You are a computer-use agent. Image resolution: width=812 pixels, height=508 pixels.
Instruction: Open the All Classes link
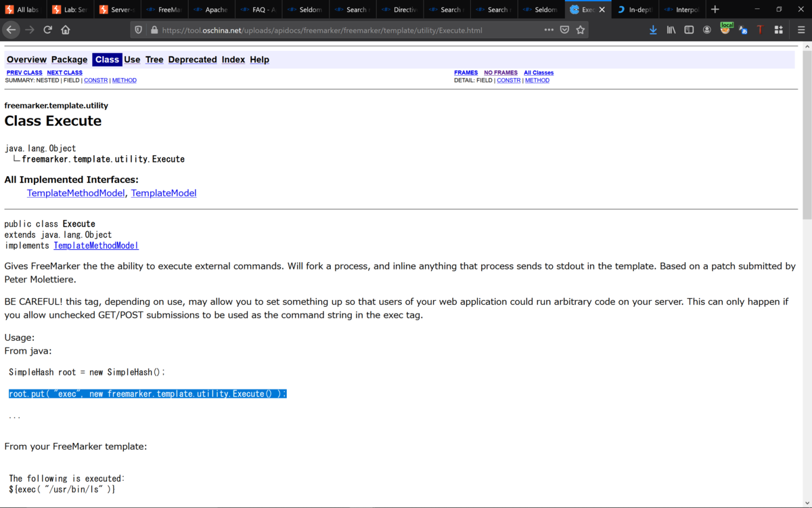[539, 72]
